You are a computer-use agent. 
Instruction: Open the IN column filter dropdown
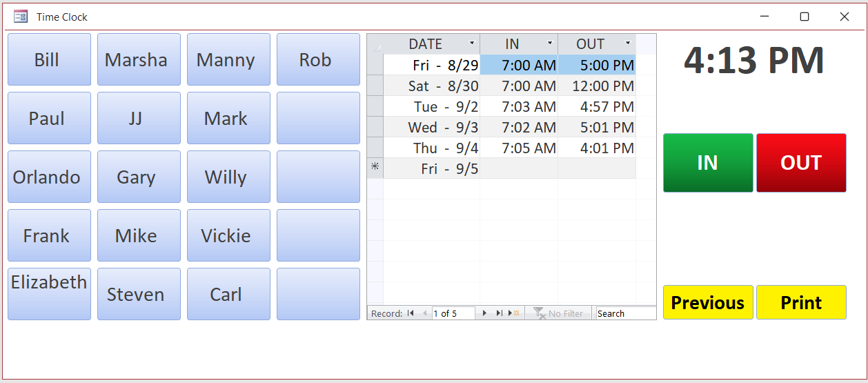click(550, 43)
